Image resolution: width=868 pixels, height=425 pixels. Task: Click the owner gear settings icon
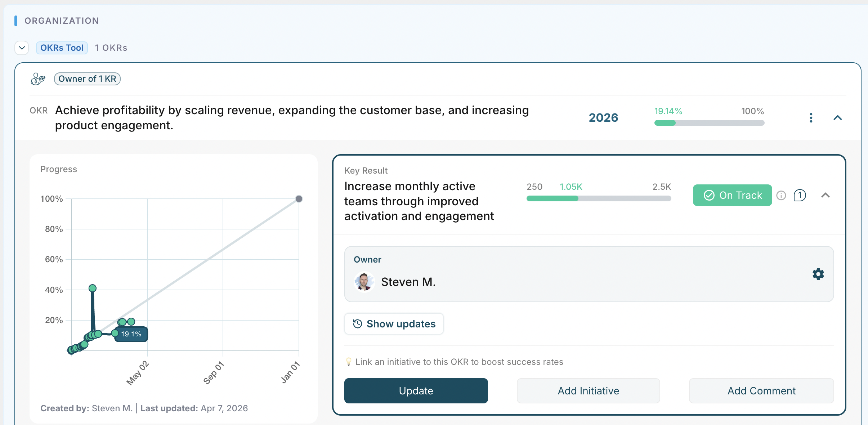818,274
